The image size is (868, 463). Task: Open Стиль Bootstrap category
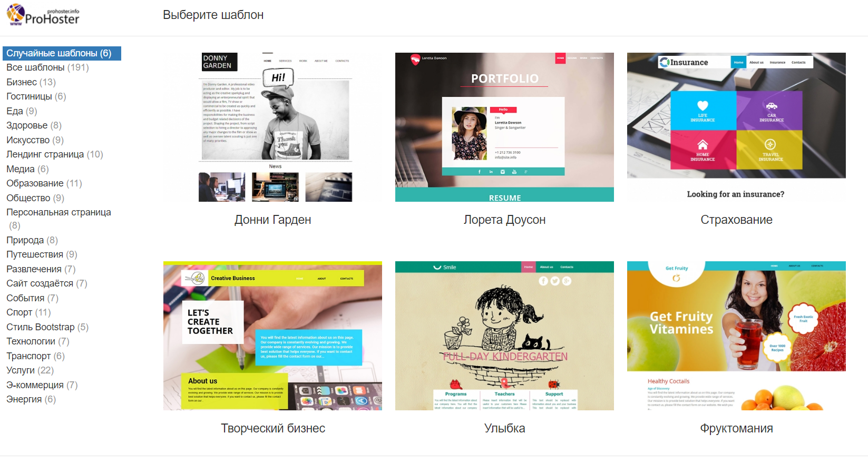tap(47, 327)
